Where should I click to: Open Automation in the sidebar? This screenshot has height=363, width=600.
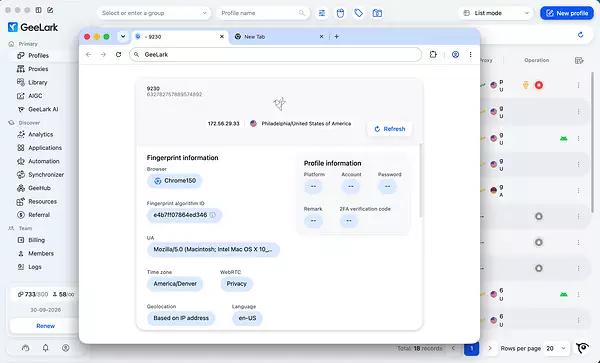(44, 161)
